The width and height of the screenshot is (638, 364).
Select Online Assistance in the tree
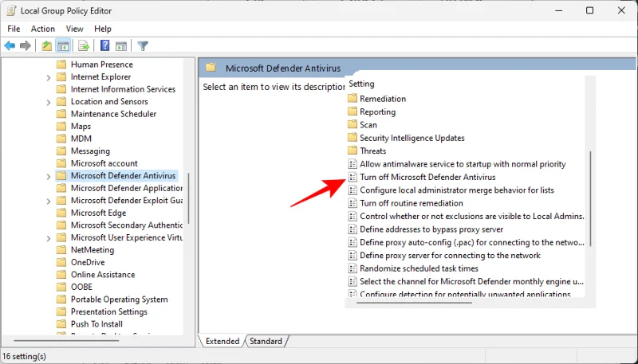pyautogui.click(x=103, y=275)
